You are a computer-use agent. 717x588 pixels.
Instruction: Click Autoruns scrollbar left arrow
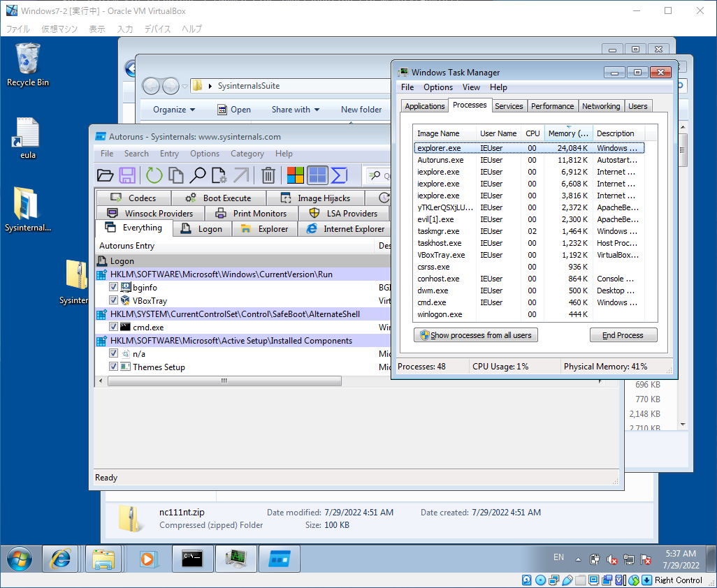point(101,381)
